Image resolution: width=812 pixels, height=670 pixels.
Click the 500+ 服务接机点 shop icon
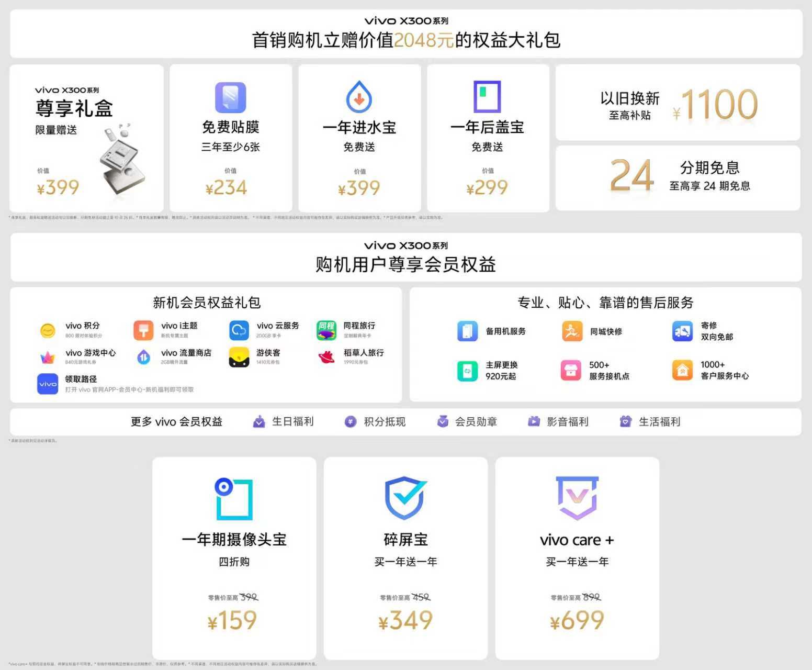(571, 371)
